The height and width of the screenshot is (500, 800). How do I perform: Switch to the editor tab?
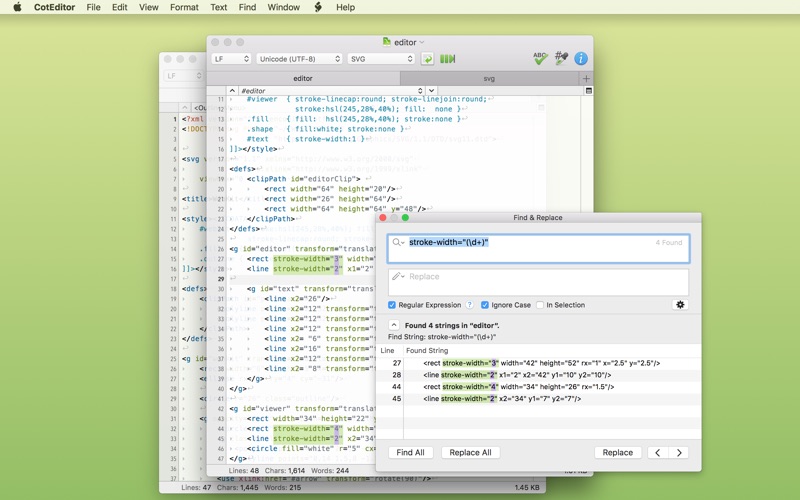click(x=303, y=78)
